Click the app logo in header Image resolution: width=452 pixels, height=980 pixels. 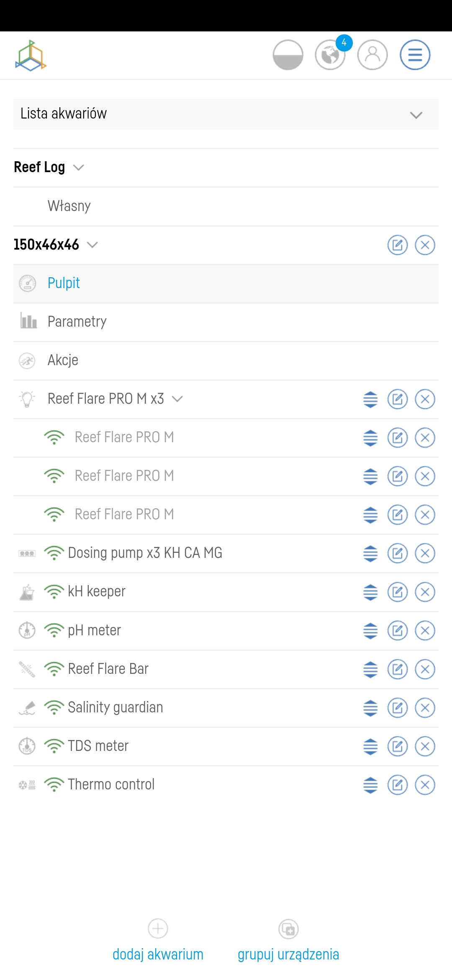click(x=31, y=55)
